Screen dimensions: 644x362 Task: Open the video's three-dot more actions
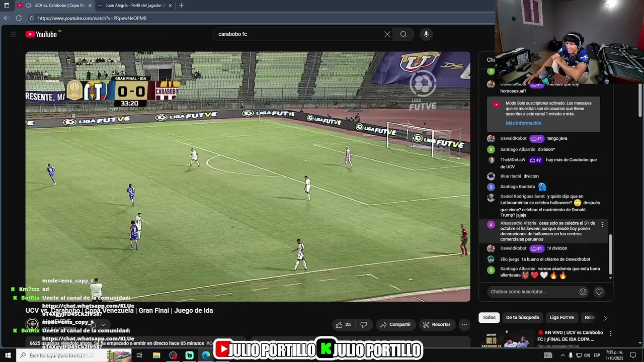464,325
